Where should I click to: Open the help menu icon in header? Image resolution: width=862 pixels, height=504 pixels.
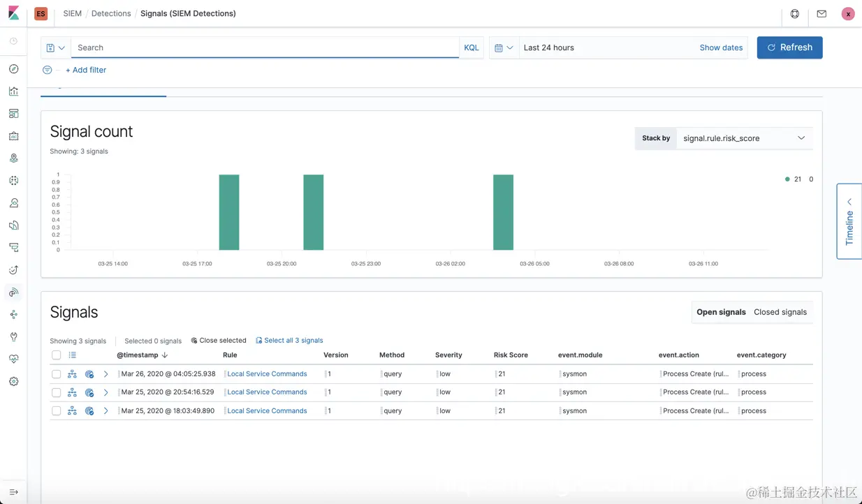[x=795, y=13]
